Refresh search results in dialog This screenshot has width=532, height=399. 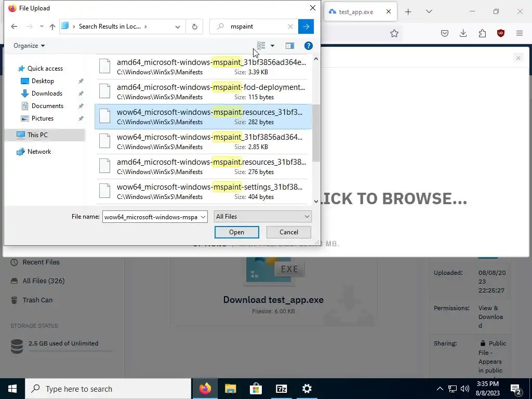[194, 26]
